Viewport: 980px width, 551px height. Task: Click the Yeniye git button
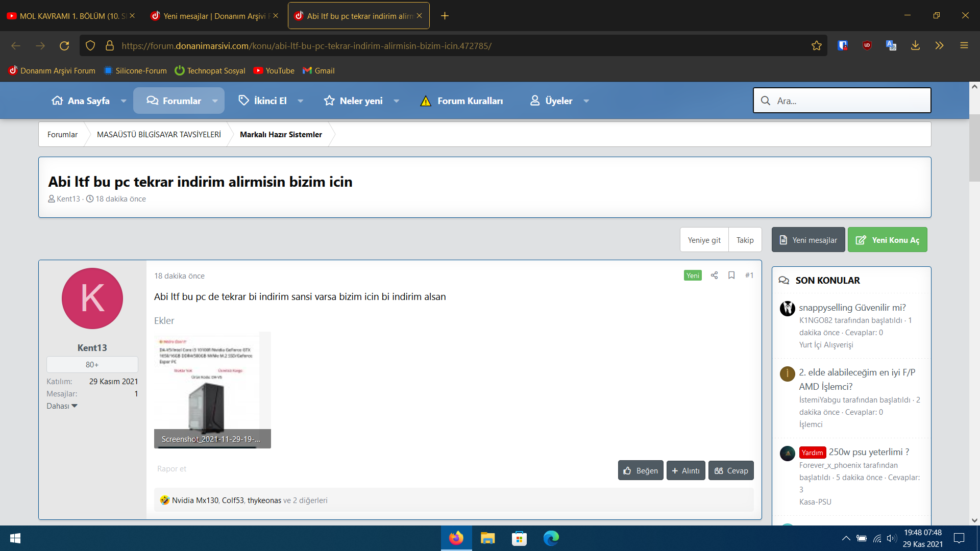click(x=704, y=240)
